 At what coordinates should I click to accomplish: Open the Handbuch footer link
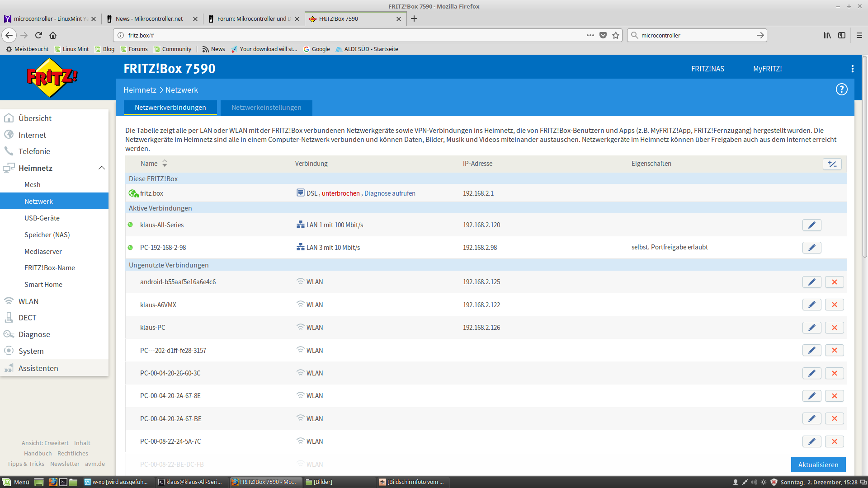(x=38, y=453)
